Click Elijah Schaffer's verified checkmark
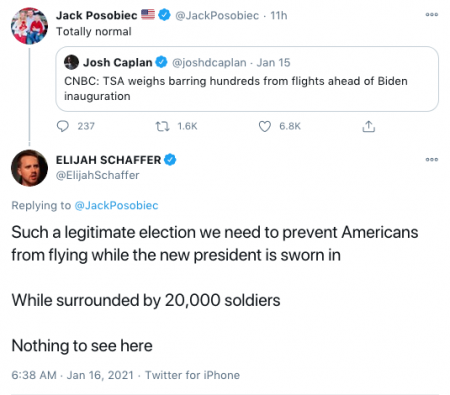The height and width of the screenshot is (395, 450). (x=170, y=160)
